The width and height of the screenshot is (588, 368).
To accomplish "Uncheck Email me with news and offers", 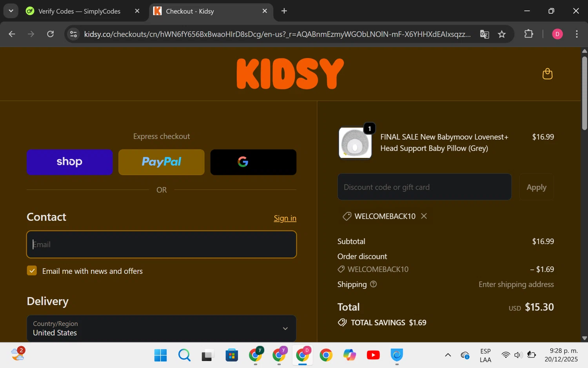I will (x=32, y=271).
